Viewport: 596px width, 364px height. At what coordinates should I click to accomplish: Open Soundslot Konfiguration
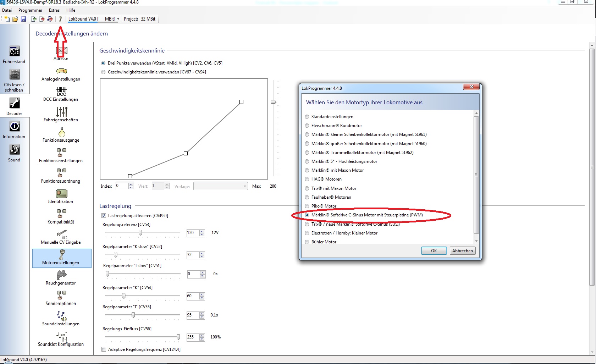(x=61, y=339)
